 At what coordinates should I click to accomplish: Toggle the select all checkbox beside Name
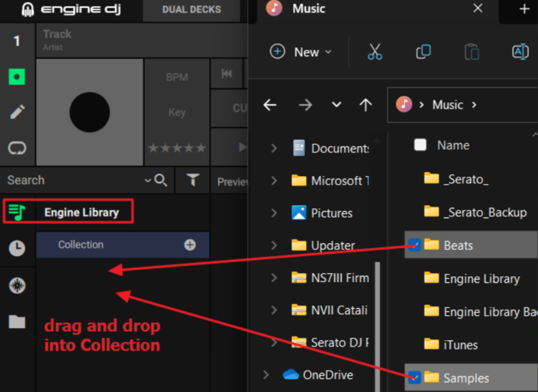pos(420,145)
